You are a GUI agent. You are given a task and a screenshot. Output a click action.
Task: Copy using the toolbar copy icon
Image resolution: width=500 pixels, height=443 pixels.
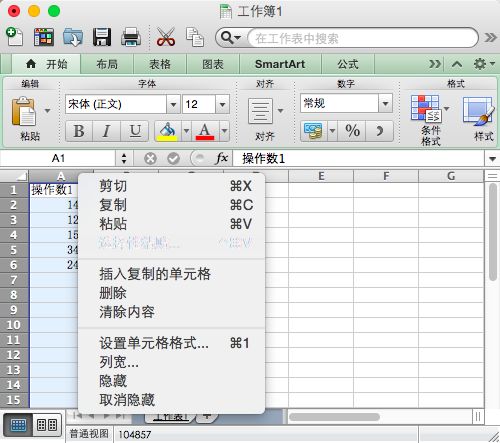pos(195,37)
